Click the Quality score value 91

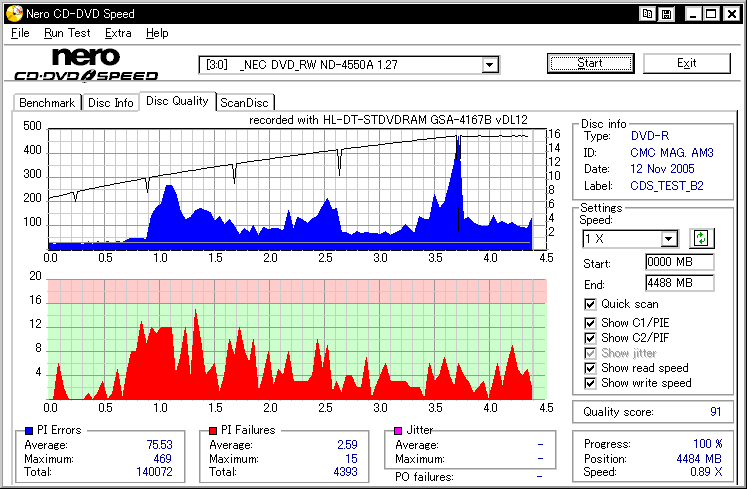(715, 412)
